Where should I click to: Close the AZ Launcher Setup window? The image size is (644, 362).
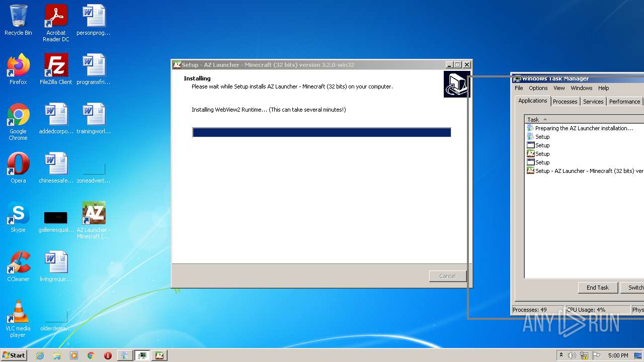[x=467, y=65]
